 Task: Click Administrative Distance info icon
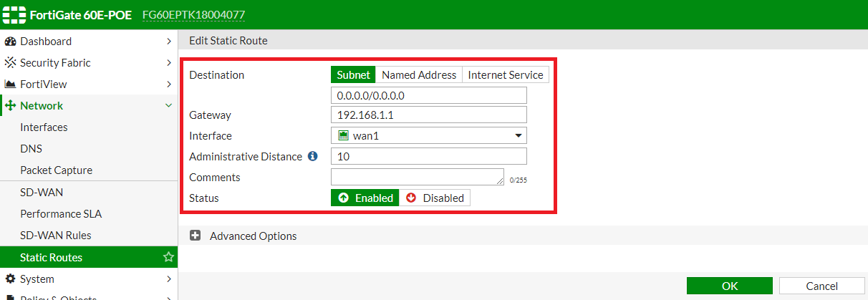coord(312,156)
